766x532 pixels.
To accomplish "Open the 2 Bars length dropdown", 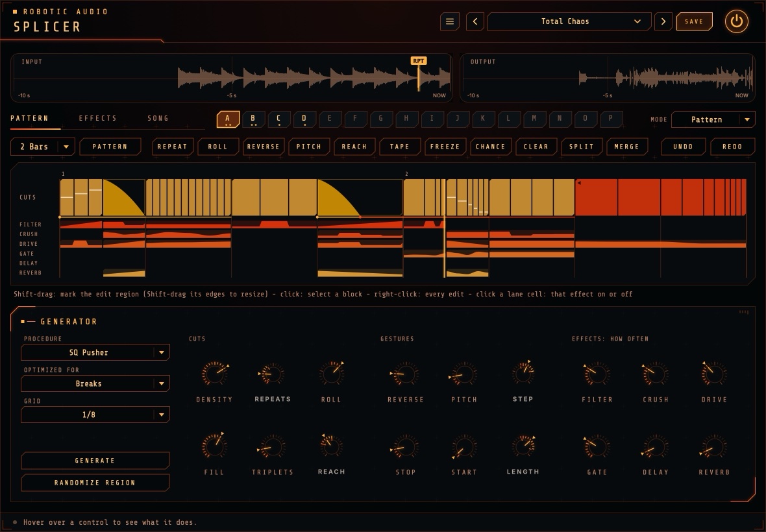I will [x=42, y=147].
